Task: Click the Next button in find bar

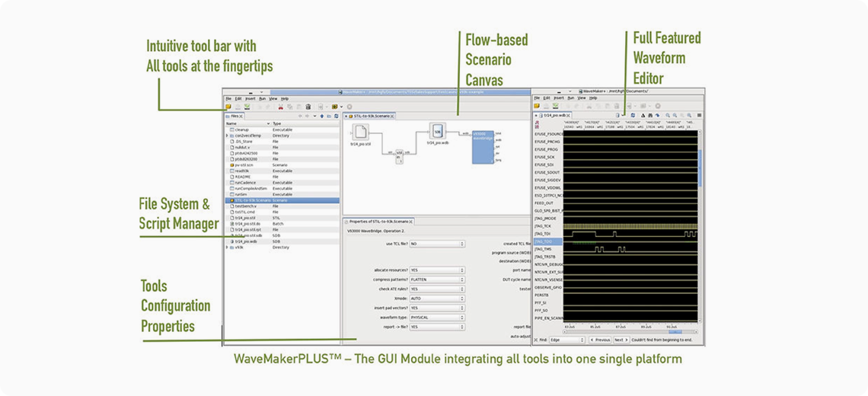Action: click(x=621, y=340)
